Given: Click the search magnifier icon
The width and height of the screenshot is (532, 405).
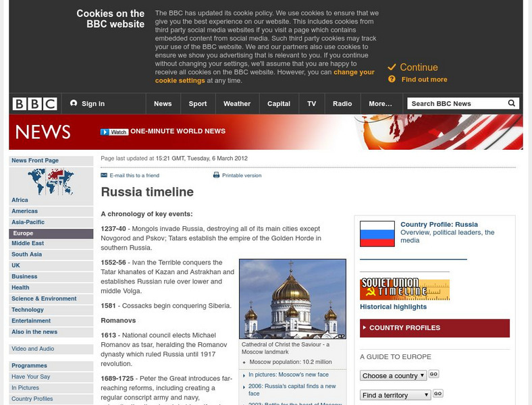Looking at the screenshot, I should tap(511, 103).
